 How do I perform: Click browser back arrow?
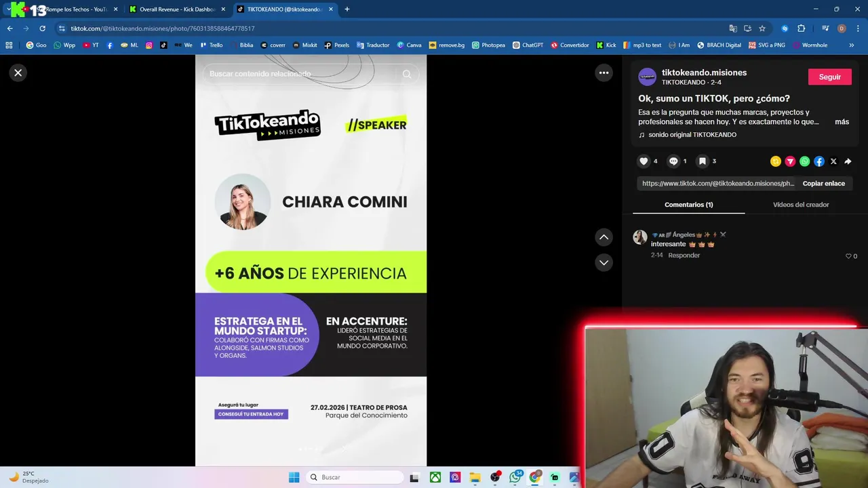(x=9, y=28)
